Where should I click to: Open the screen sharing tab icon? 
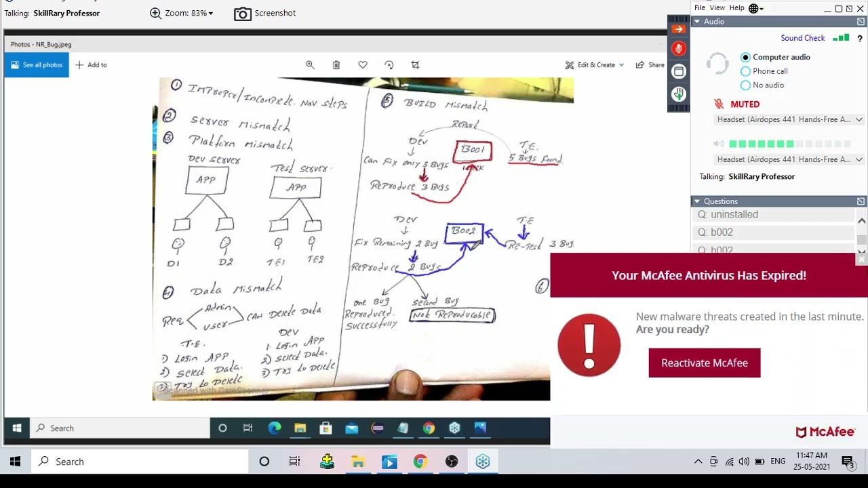click(x=679, y=71)
